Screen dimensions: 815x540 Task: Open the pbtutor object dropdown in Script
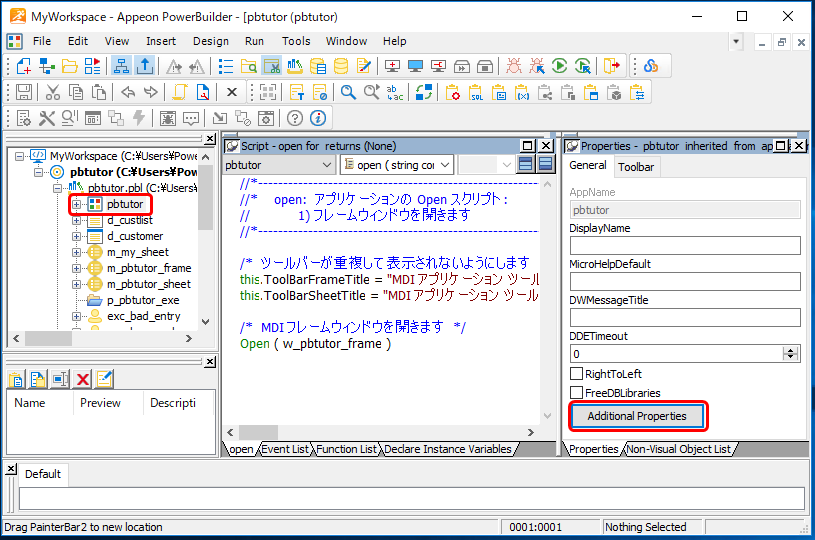click(x=326, y=165)
